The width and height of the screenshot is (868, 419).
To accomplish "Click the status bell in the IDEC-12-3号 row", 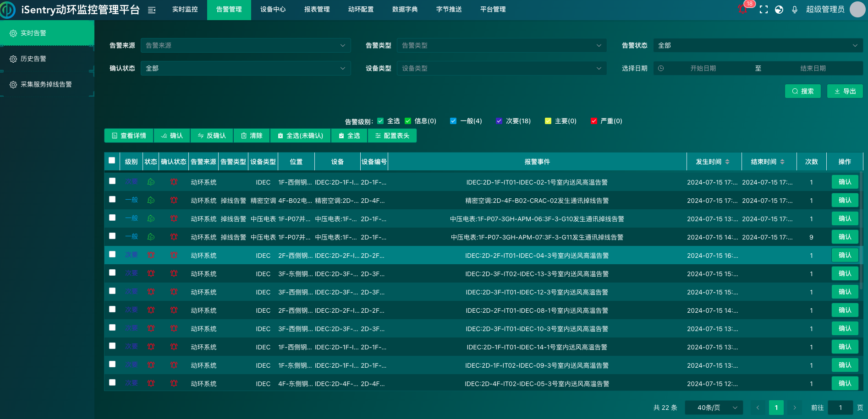I will [151, 292].
